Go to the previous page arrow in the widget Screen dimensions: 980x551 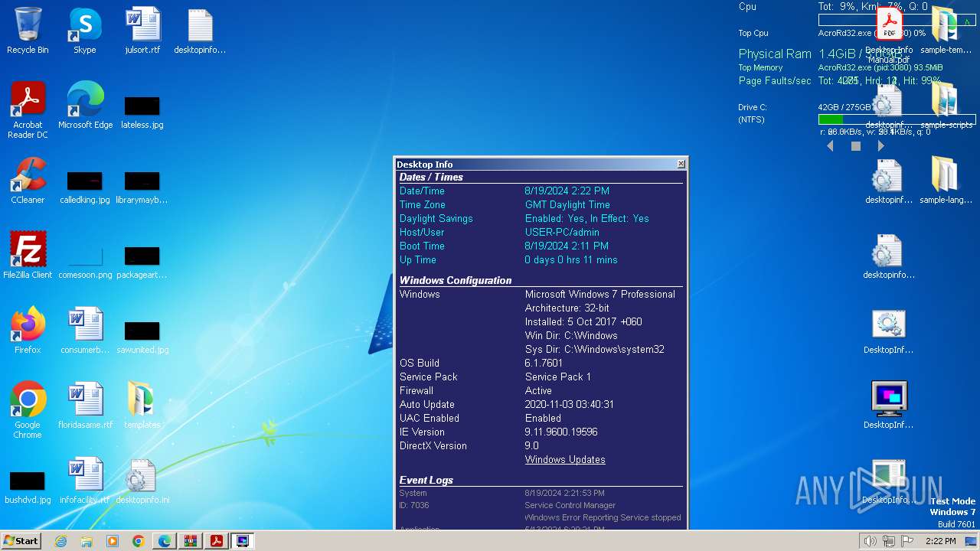click(x=831, y=145)
